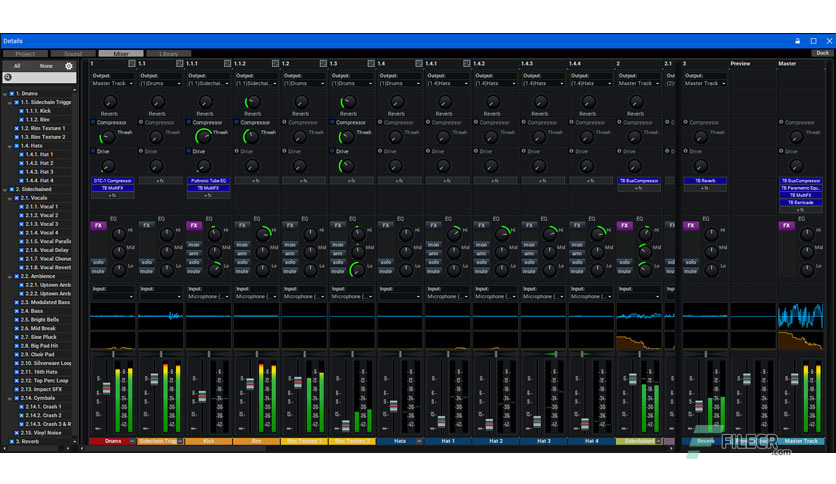This screenshot has width=836, height=484.
Task: Enable the Compressor on Master strip
Action: point(781,122)
